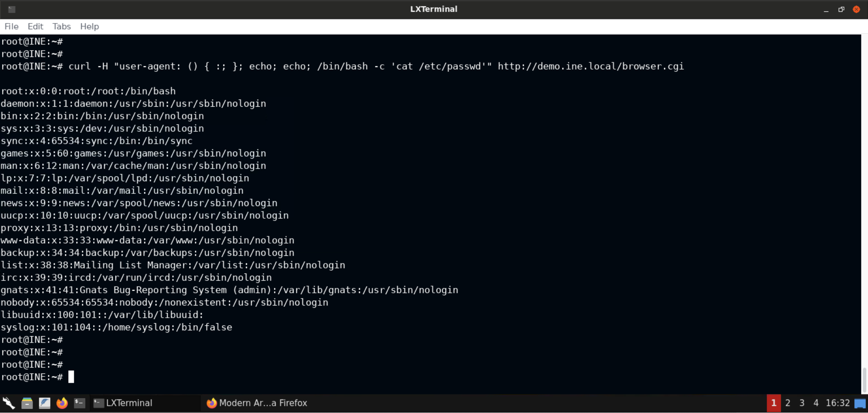Select workspace 1 in pager

[774, 403]
